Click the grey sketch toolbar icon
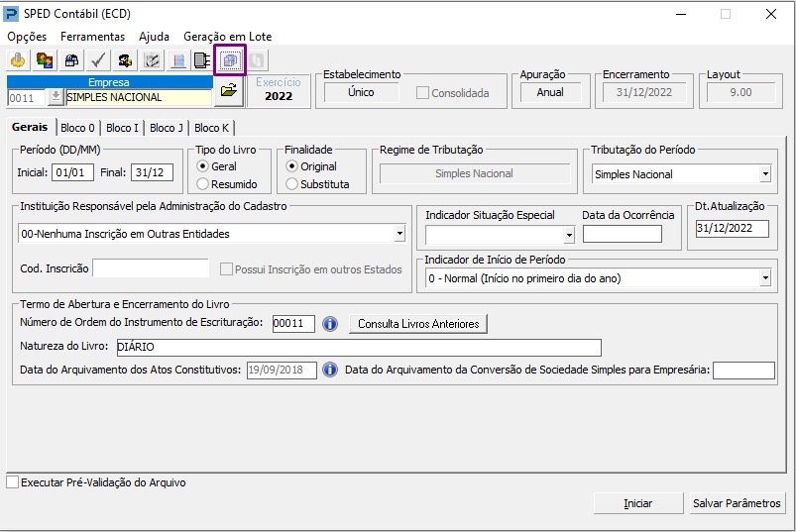 (x=152, y=60)
